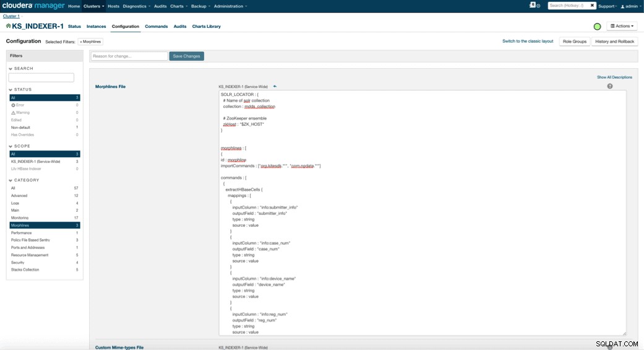Image resolution: width=644 pixels, height=350 pixels.
Task: Filter scope Lily HBase Indexer
Action: [45, 168]
